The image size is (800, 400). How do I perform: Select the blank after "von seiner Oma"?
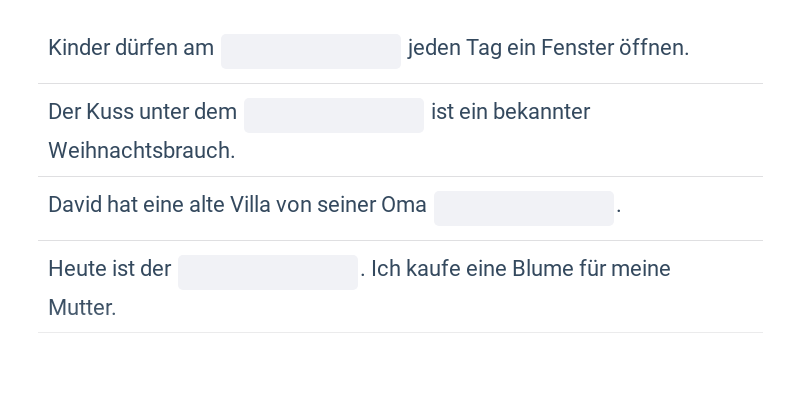tap(523, 208)
